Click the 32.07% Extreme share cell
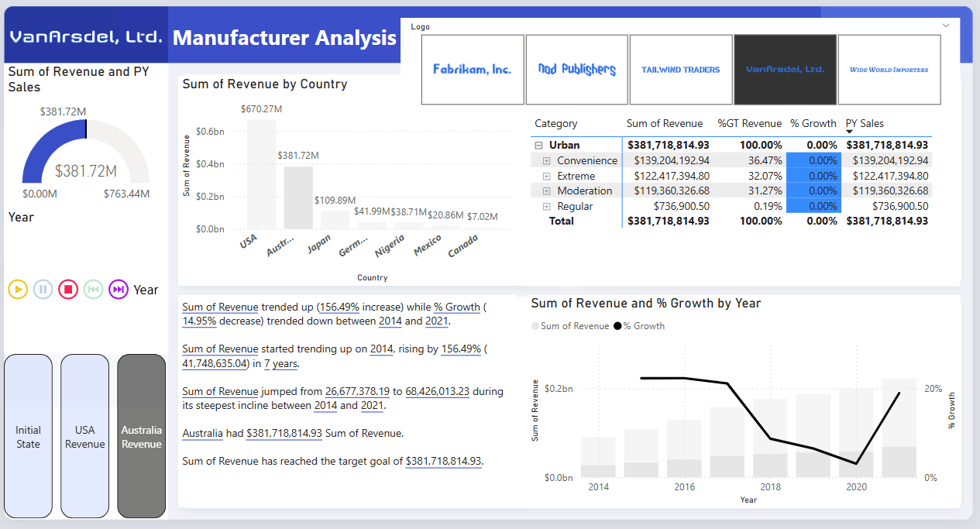The height and width of the screenshot is (529, 980). (765, 177)
